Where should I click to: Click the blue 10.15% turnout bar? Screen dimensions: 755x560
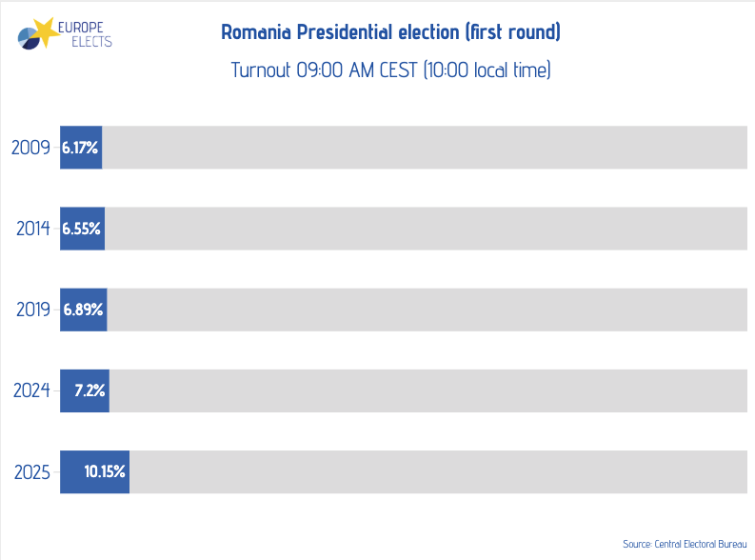click(x=94, y=472)
